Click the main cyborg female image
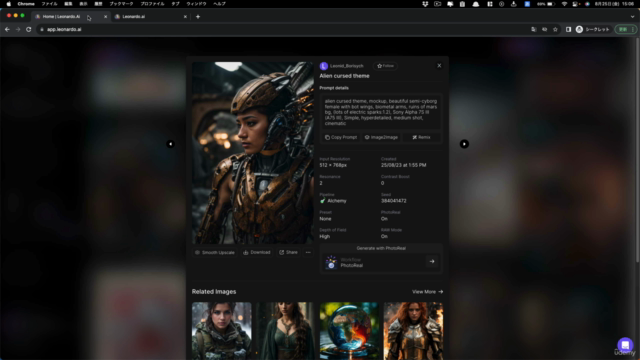Image resolution: width=640 pixels, height=360 pixels. click(253, 153)
